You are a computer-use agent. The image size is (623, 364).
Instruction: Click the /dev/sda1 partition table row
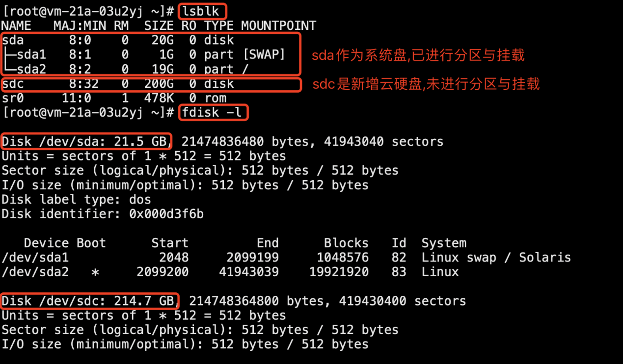tap(286, 258)
